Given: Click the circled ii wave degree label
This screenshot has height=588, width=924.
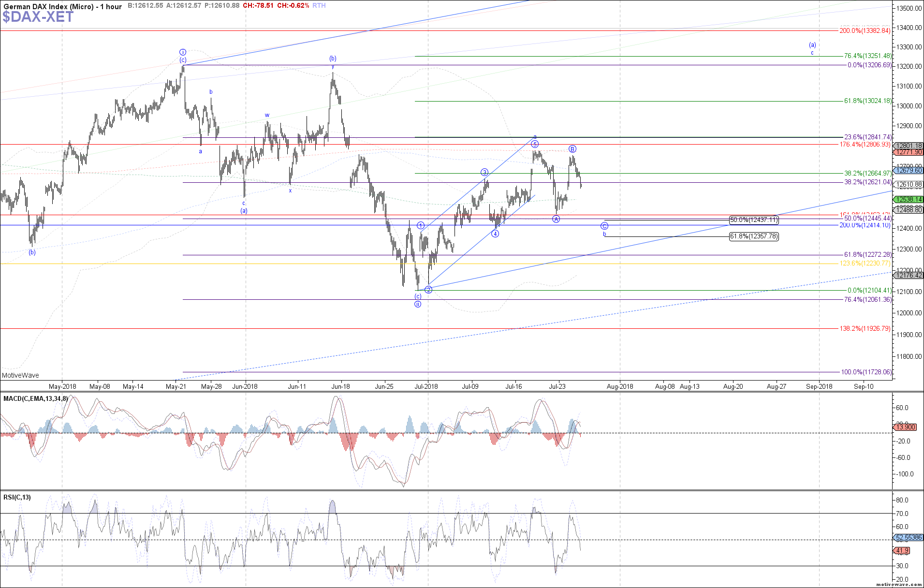Looking at the screenshot, I should pyautogui.click(x=418, y=304).
